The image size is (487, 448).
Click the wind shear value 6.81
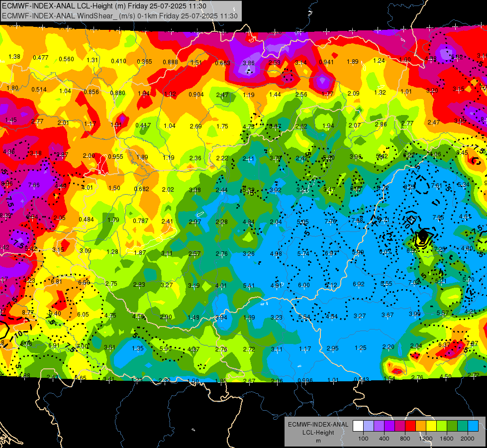(57, 282)
